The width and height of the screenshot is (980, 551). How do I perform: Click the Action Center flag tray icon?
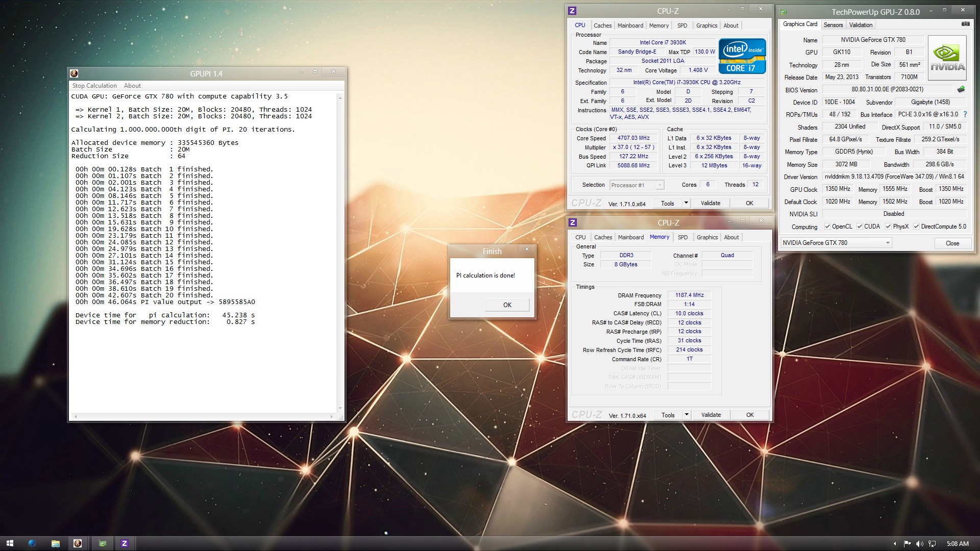907,544
